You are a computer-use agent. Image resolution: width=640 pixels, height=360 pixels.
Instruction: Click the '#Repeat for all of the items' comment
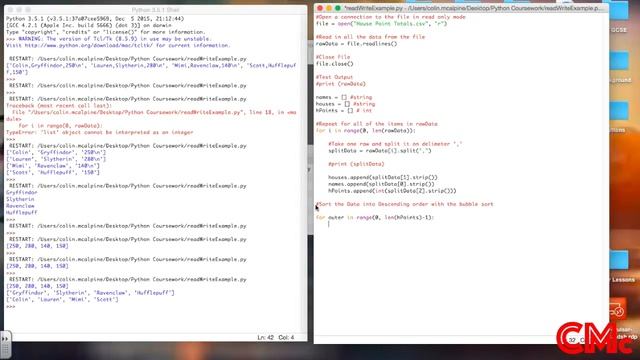376,124
